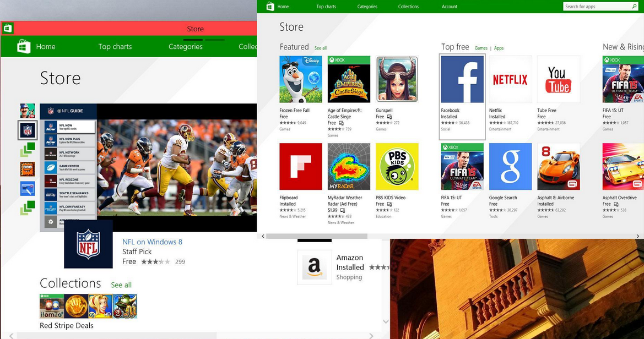This screenshot has height=339, width=644.
Task: Open the Tube Free YouTube tile
Action: coord(559,79)
